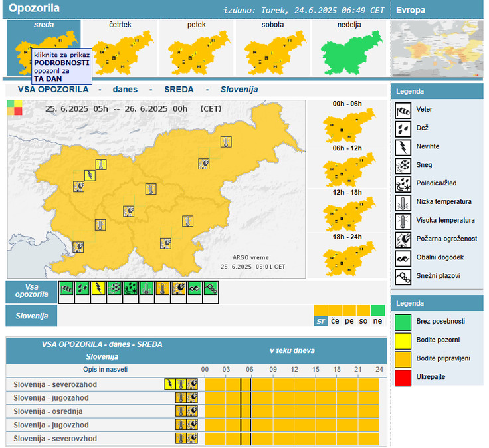Open the četrtek day tab
The height and width of the screenshot is (448, 489).
point(120,48)
